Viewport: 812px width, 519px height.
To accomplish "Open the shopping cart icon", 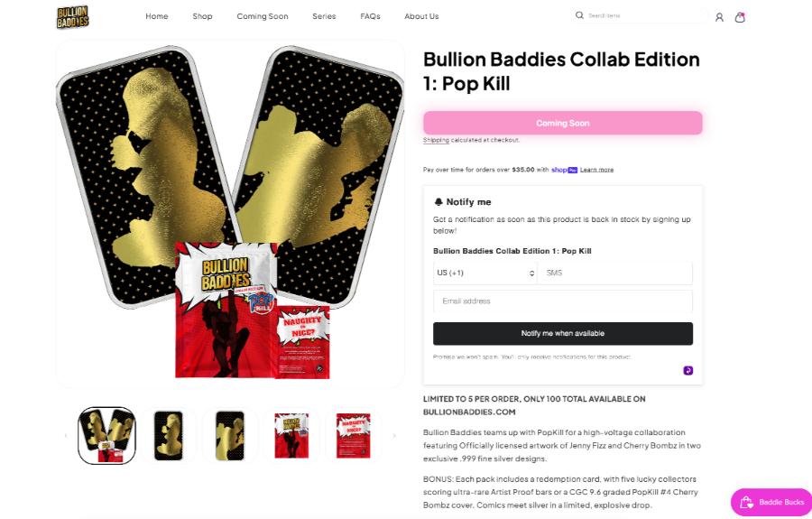I will coord(740,17).
